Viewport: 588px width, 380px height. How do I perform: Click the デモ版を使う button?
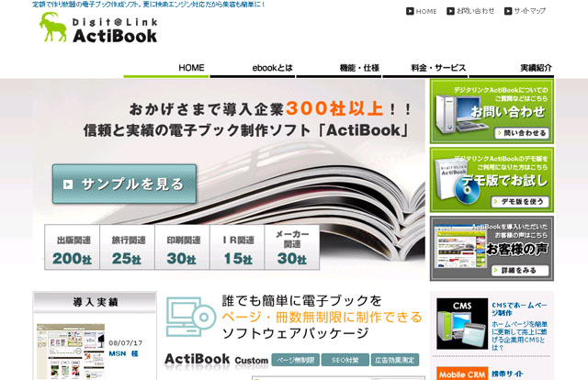[x=520, y=202]
